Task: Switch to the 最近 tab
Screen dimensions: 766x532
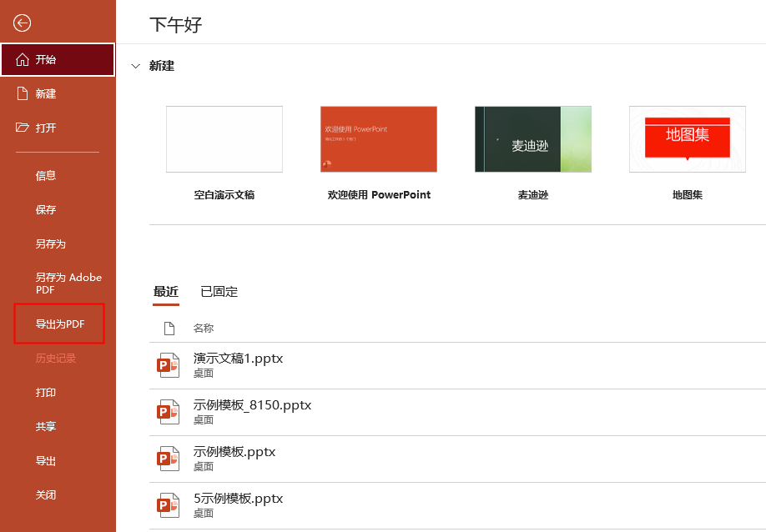Action: click(x=165, y=292)
